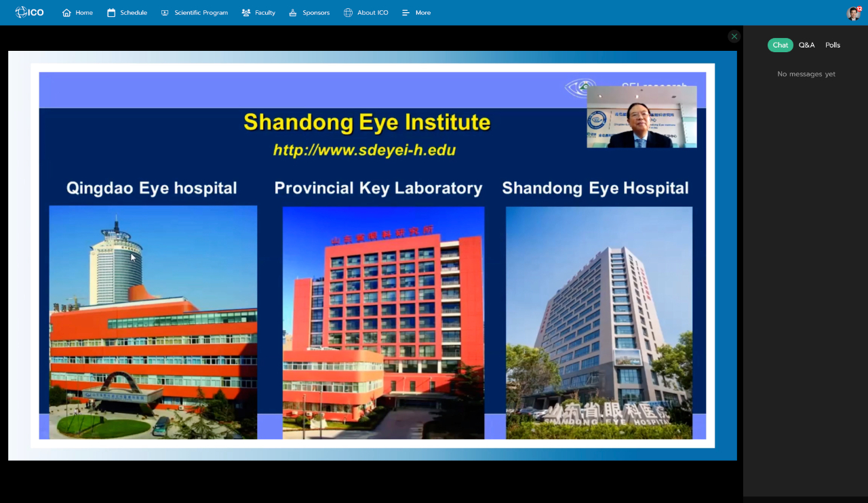The width and height of the screenshot is (868, 503).
Task: Click the Shandong Eye Hospital photo
Action: coord(599,323)
